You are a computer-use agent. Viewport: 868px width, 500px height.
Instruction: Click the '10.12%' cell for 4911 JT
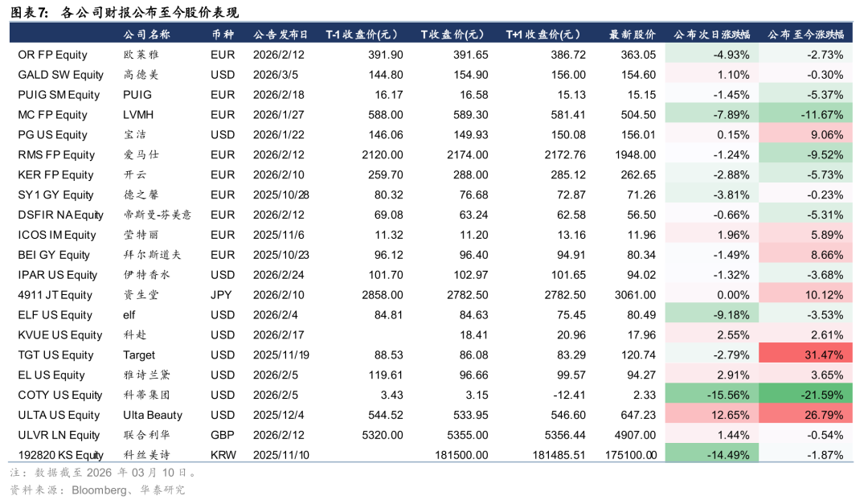coord(805,294)
